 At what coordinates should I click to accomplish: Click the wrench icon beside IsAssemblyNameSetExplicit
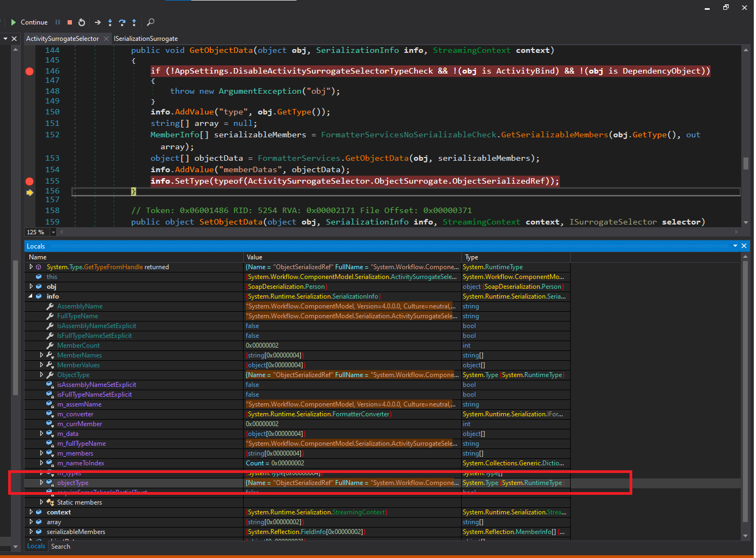pyautogui.click(x=50, y=326)
